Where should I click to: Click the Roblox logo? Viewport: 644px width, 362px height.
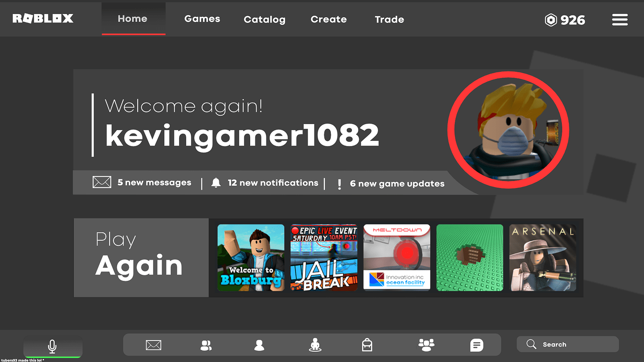[43, 19]
